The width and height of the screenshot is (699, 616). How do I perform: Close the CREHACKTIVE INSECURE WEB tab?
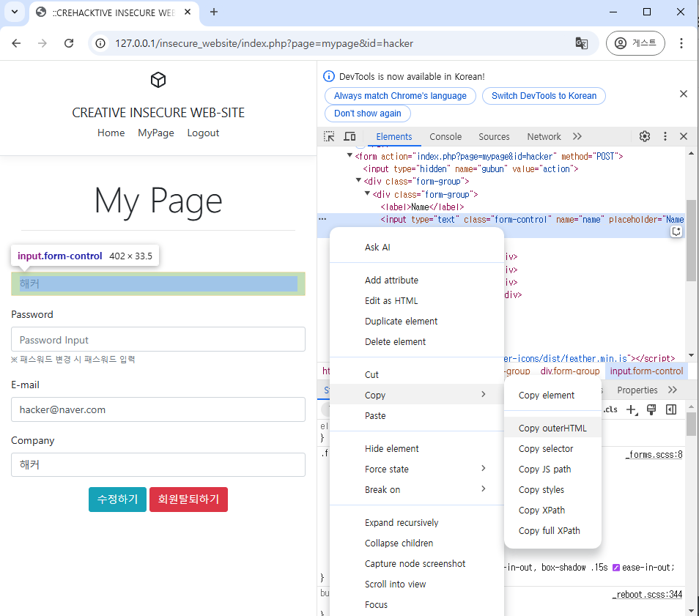click(188, 12)
